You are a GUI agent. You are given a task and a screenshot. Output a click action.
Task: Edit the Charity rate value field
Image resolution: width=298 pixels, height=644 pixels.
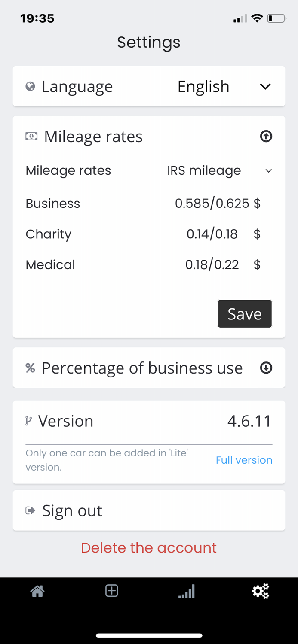point(213,234)
